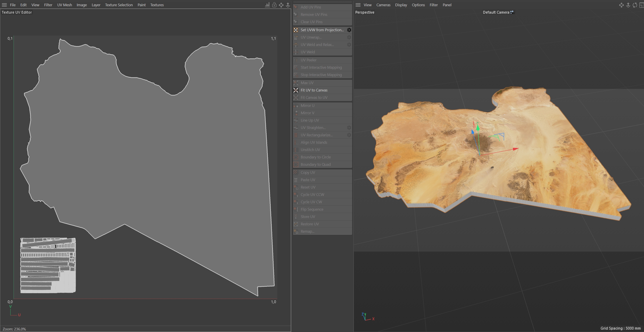Open the UV Mesh menu
The height and width of the screenshot is (332, 644).
click(x=65, y=5)
